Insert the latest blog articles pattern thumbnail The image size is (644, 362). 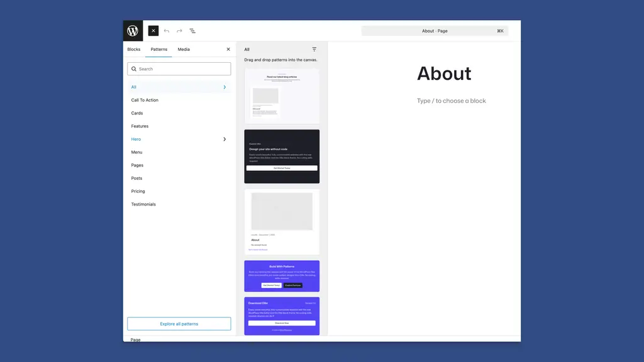(282, 96)
